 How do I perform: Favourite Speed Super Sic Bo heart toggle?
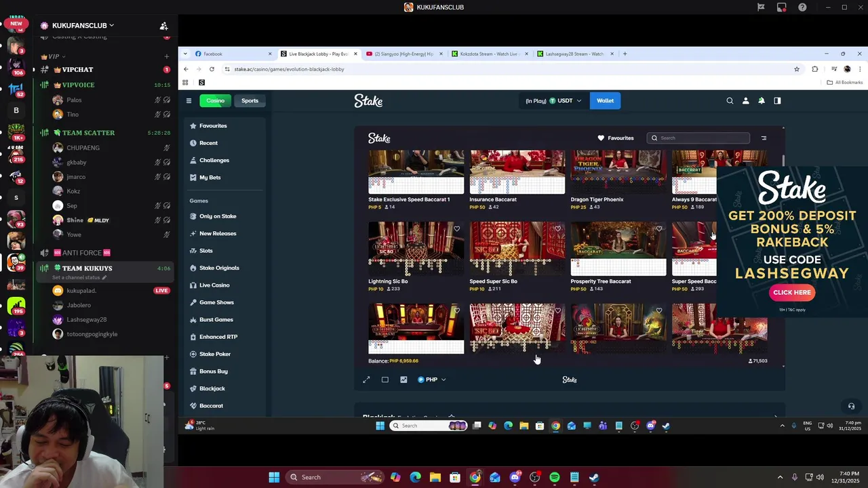pyautogui.click(x=557, y=229)
